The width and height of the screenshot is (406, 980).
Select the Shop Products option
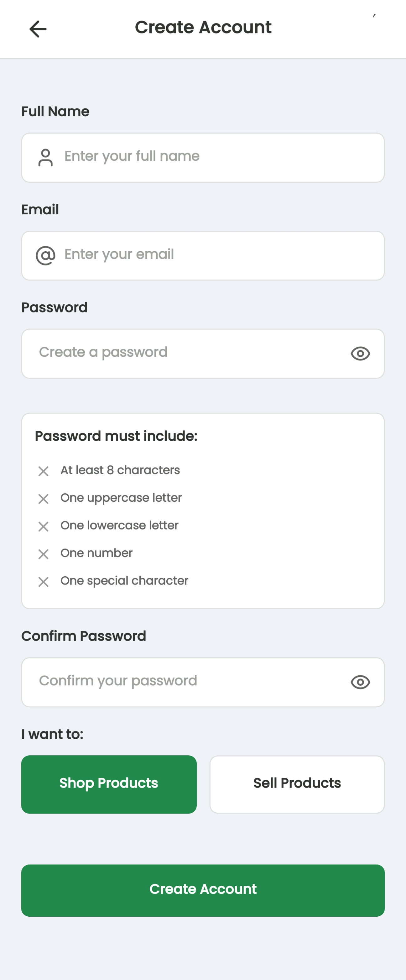click(109, 784)
